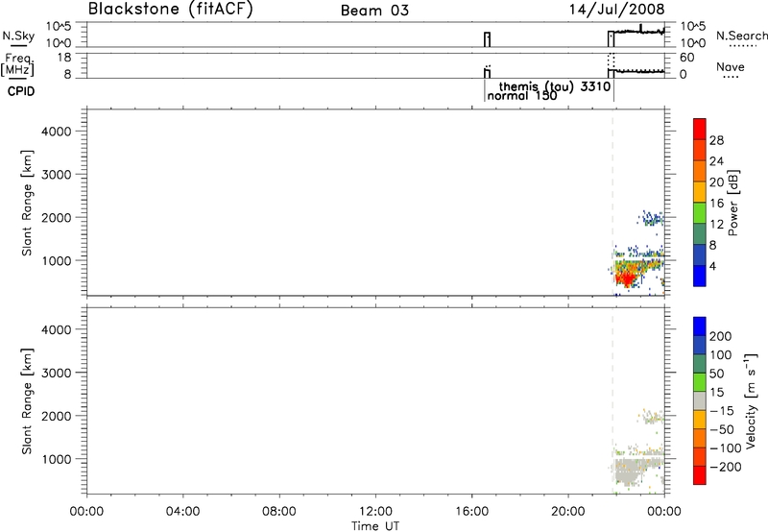The width and height of the screenshot is (768, 532).
Task: Click the blue scatter near 2000 km in power panel
Action: click(653, 217)
